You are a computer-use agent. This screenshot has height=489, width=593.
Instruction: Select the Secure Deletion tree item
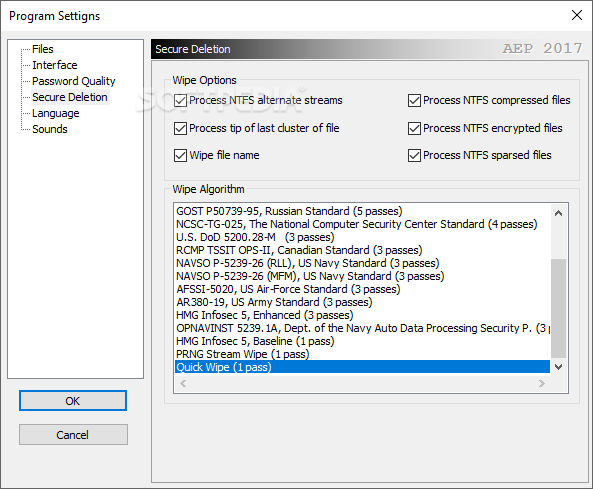point(70,97)
